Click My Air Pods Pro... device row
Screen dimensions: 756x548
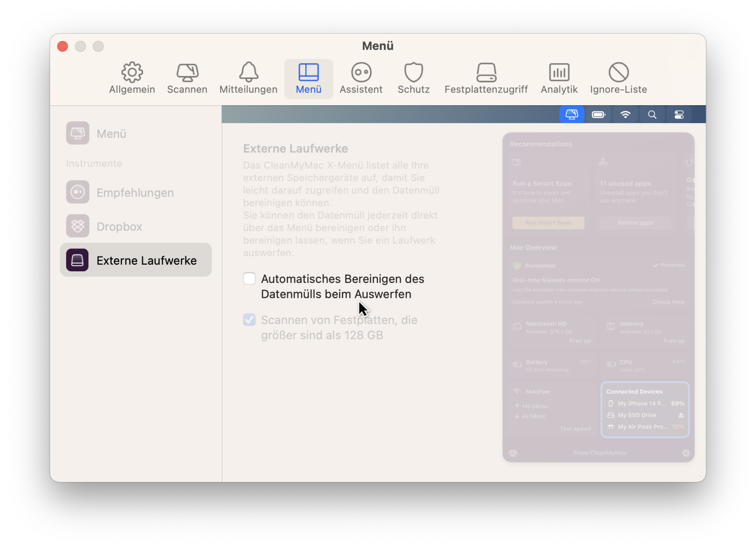pos(645,427)
